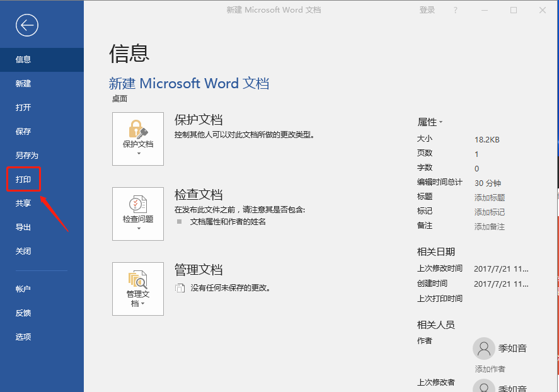Open the 共享 sidebar item
The image size is (559, 392).
(23, 203)
